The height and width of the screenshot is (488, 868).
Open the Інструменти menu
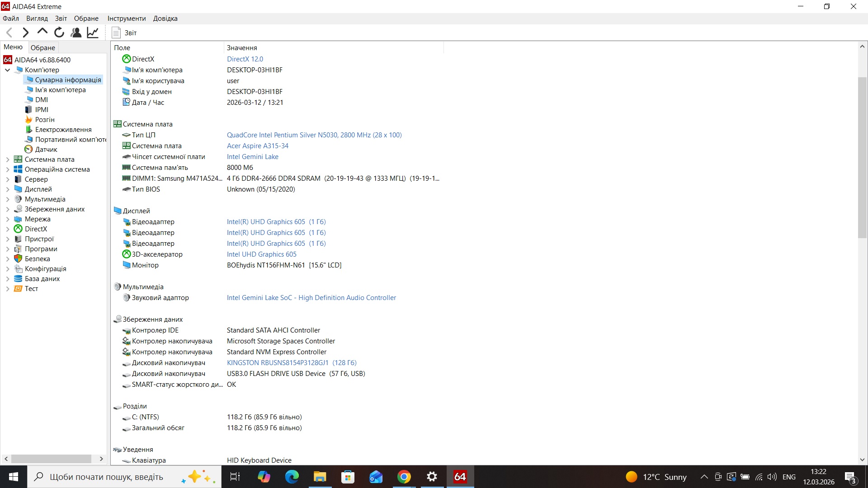click(x=126, y=18)
